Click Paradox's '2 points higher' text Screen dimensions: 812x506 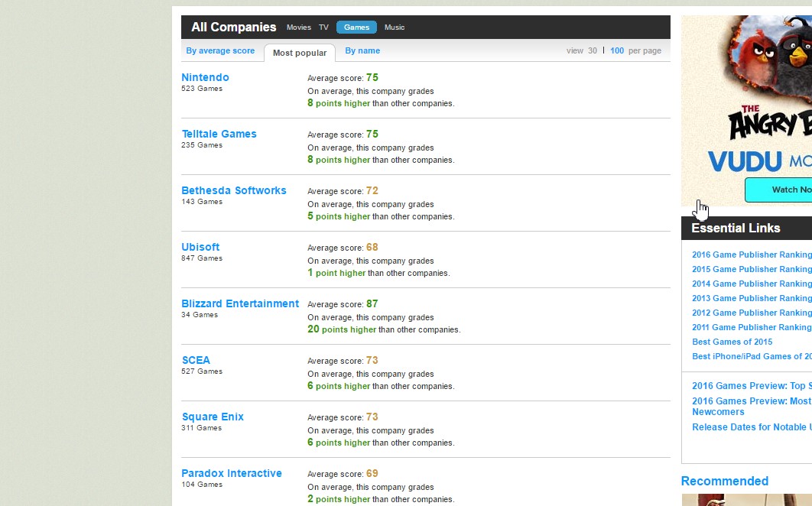(339, 499)
